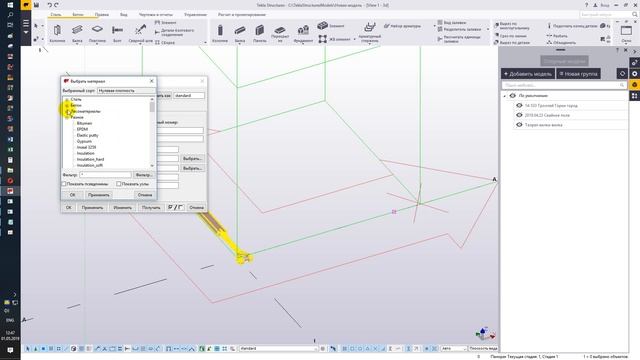Click the Undo arrow icon
This screenshot has height=360, width=640.
click(x=49, y=5)
